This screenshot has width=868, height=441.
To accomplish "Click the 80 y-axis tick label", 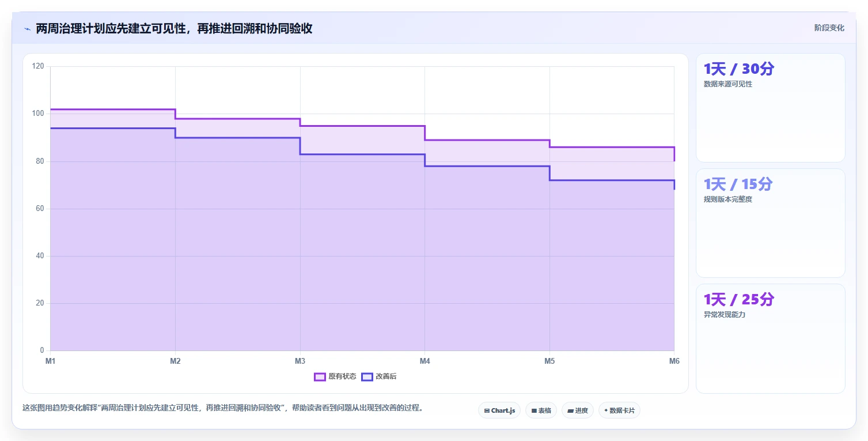I will [40, 161].
